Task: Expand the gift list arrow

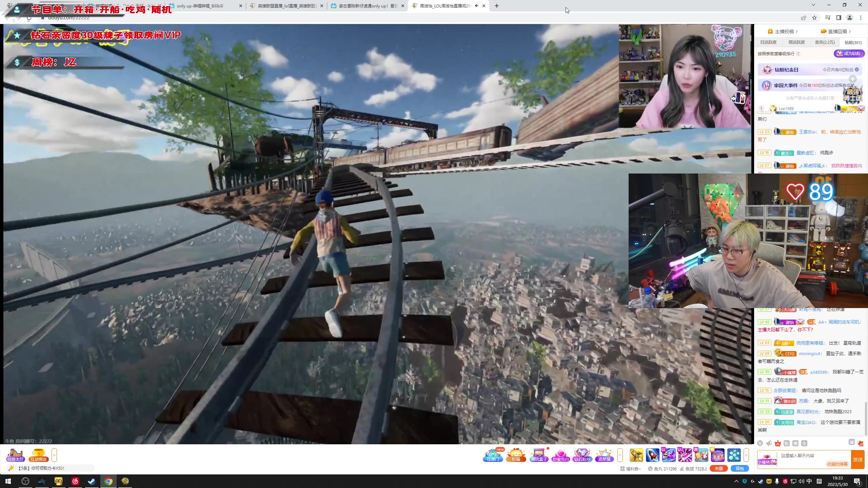Action: coord(746,455)
